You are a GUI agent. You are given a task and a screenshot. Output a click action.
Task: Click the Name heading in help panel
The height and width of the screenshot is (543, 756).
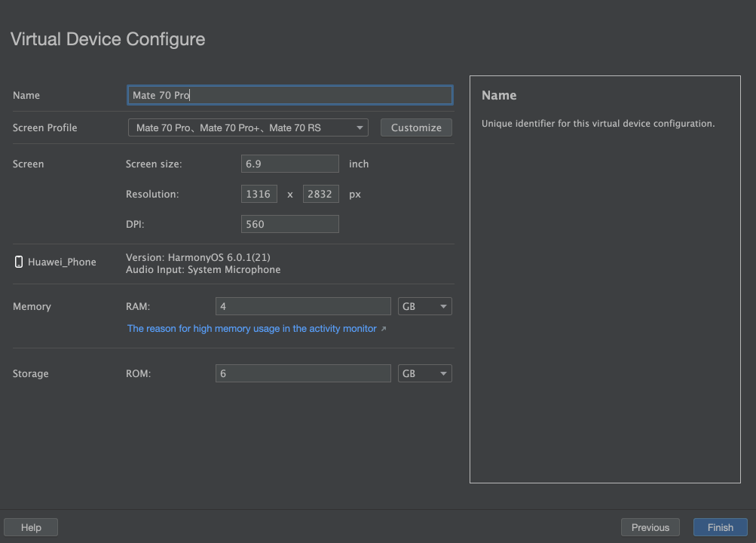pos(499,96)
